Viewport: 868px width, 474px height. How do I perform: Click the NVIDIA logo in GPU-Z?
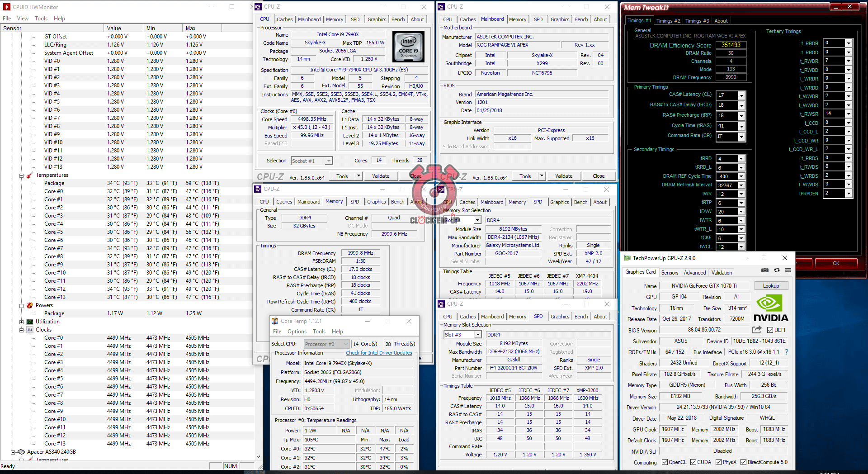[771, 308]
